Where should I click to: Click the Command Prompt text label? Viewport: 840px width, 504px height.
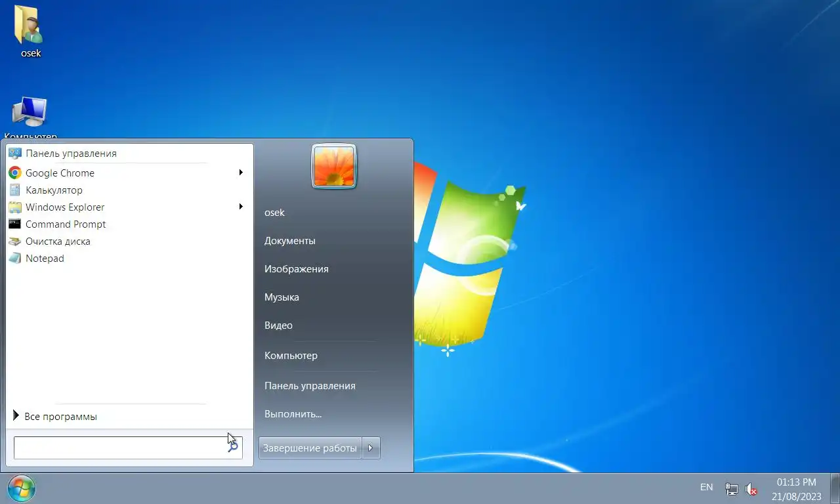point(66,224)
